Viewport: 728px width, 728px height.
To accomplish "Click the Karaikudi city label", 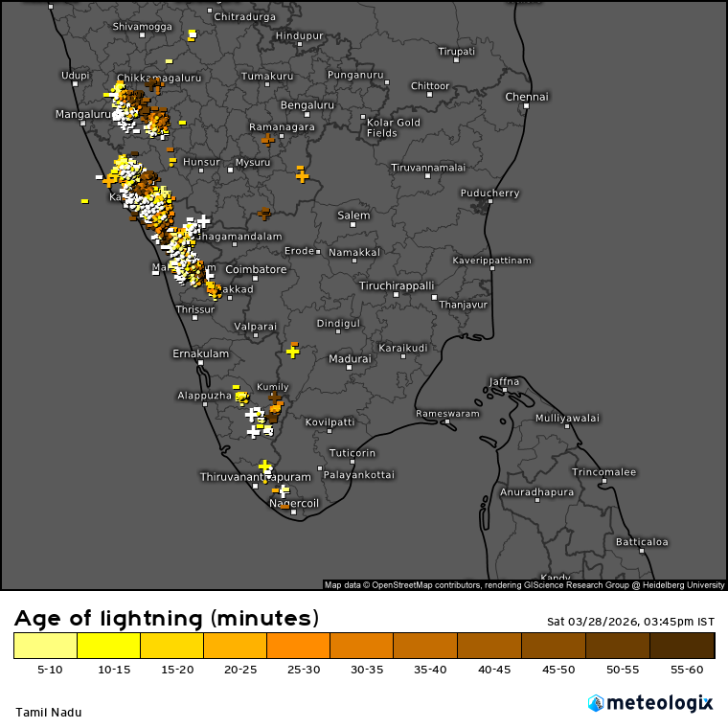I will pos(403,348).
